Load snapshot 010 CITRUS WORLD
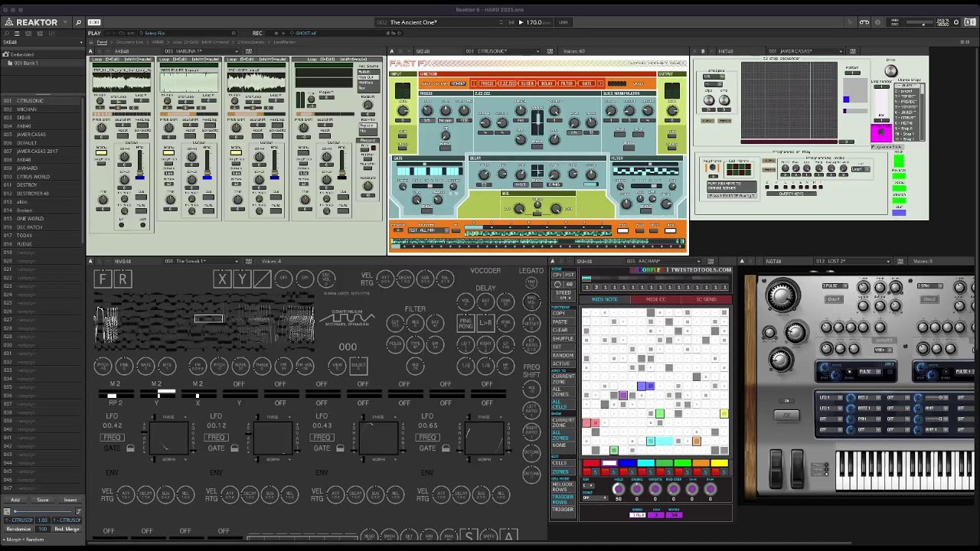This screenshot has height=551, width=980. pos(42,177)
